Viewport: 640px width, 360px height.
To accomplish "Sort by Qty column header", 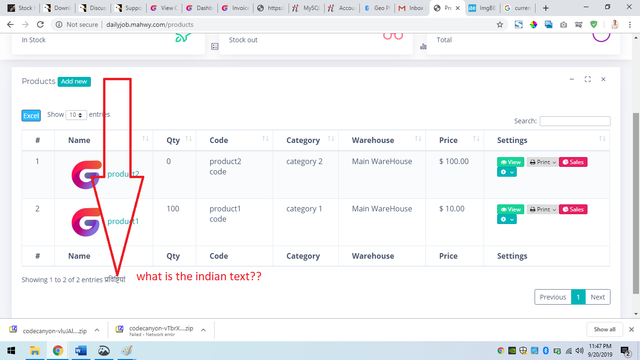I will (173, 140).
